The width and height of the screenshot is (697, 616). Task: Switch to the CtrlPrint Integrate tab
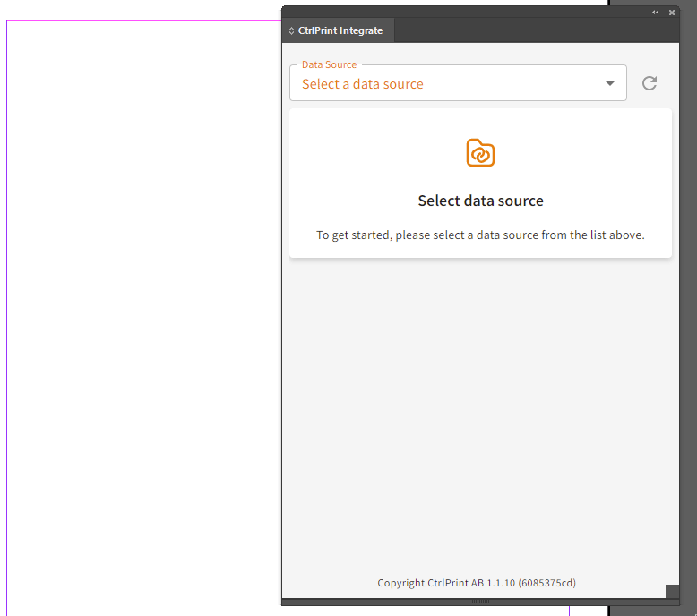click(340, 31)
